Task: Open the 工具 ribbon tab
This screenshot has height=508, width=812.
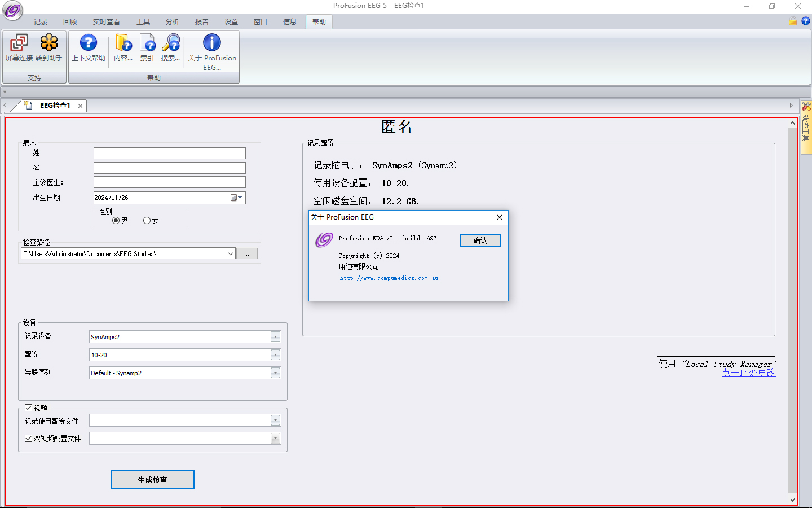Action: (x=143, y=22)
